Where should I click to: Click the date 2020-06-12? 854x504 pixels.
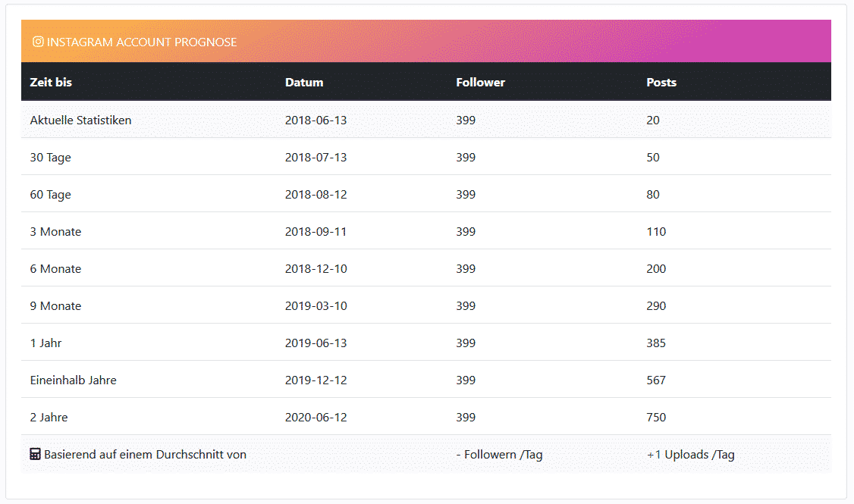point(316,417)
